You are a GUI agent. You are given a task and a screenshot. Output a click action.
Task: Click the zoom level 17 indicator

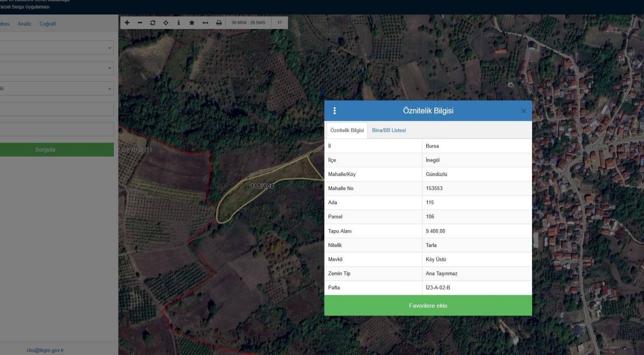pyautogui.click(x=280, y=23)
